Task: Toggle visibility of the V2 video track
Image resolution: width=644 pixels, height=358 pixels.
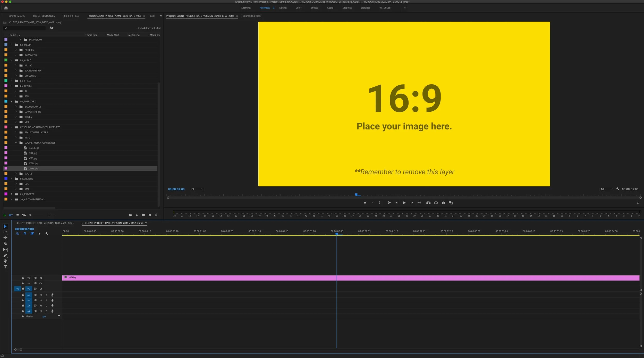Action: pyautogui.click(x=41, y=283)
